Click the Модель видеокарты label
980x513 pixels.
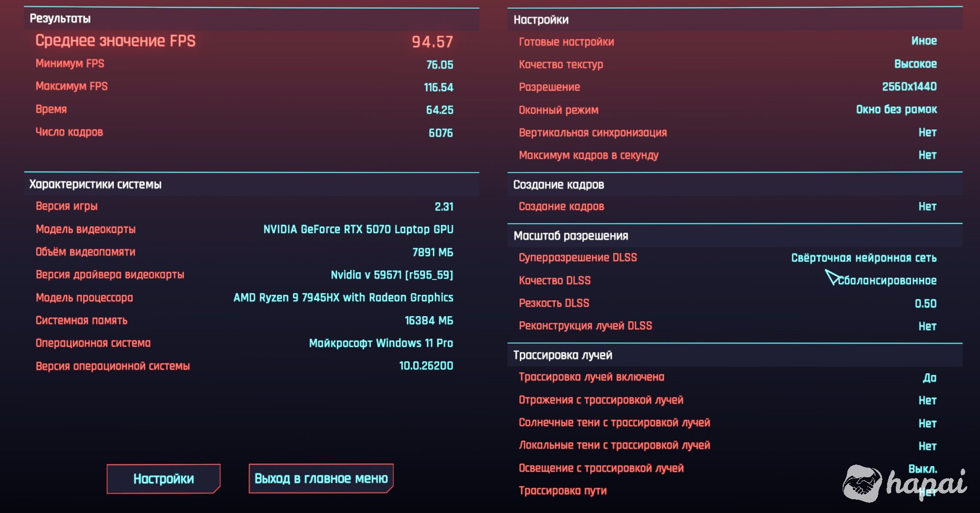tap(86, 229)
